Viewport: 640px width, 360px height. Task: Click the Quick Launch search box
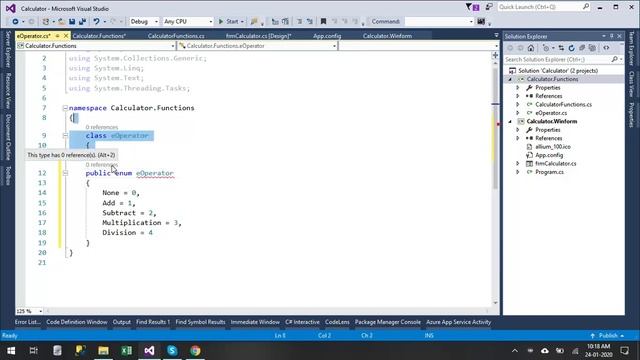544,7
